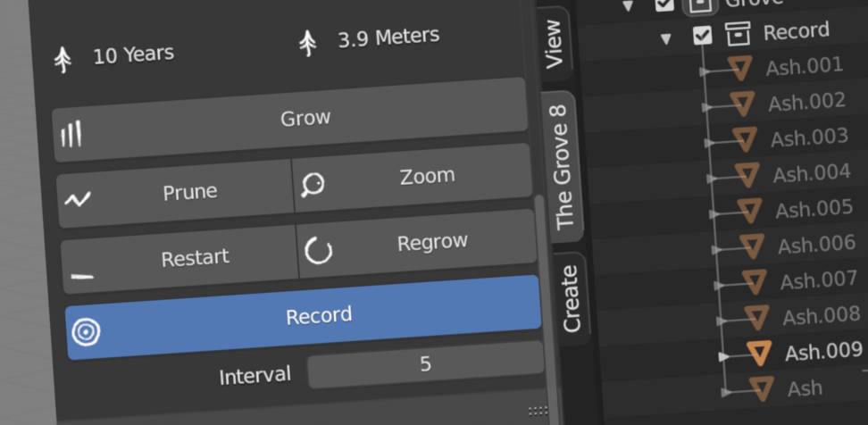Click the highlighted mesh icon of Ash.009

pos(759,353)
